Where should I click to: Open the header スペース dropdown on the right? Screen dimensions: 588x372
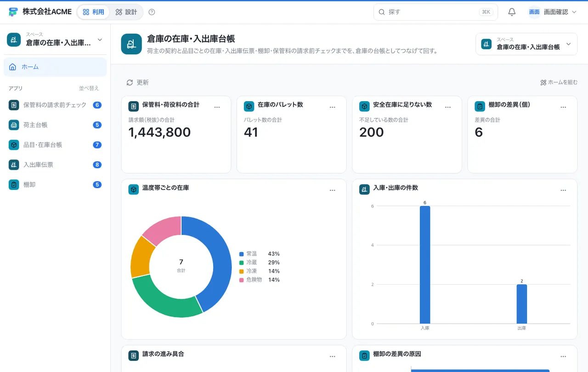[526, 44]
